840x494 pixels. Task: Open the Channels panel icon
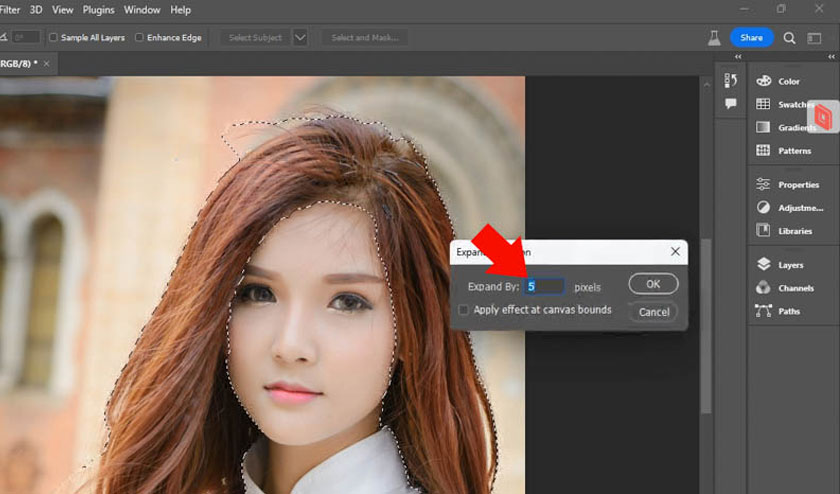(x=763, y=288)
